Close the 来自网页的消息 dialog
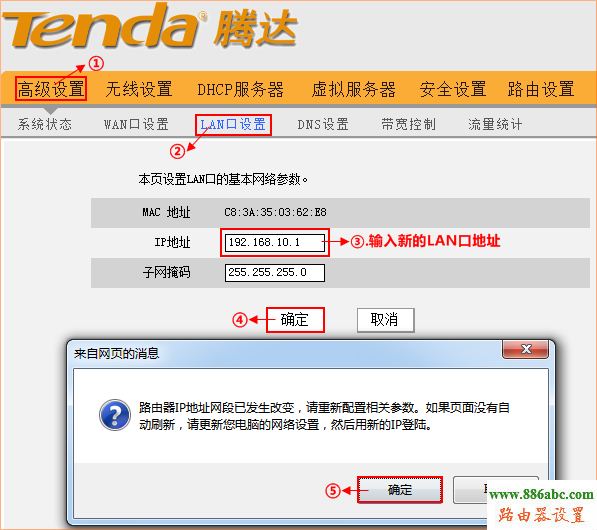 pos(525,349)
